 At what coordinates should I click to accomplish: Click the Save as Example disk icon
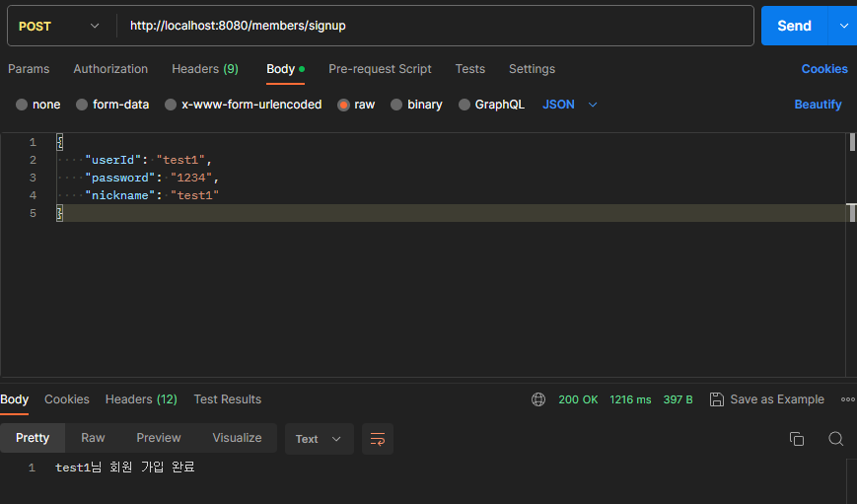pyautogui.click(x=717, y=399)
